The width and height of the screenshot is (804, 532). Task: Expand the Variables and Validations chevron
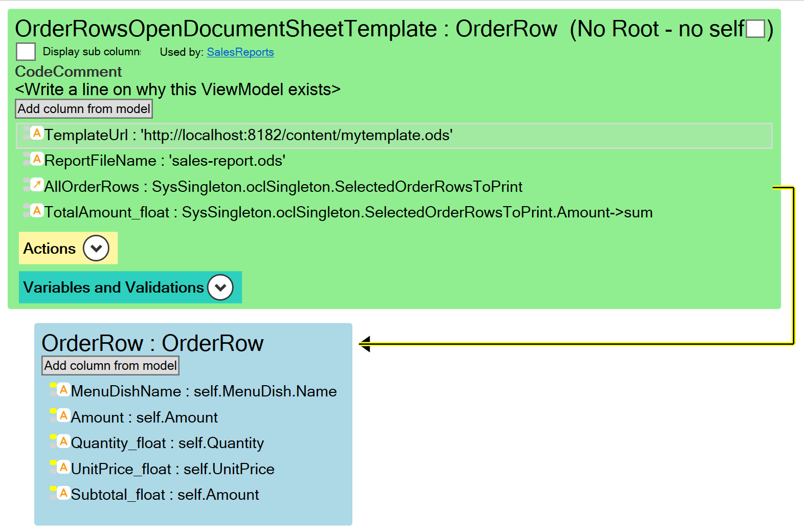point(220,287)
